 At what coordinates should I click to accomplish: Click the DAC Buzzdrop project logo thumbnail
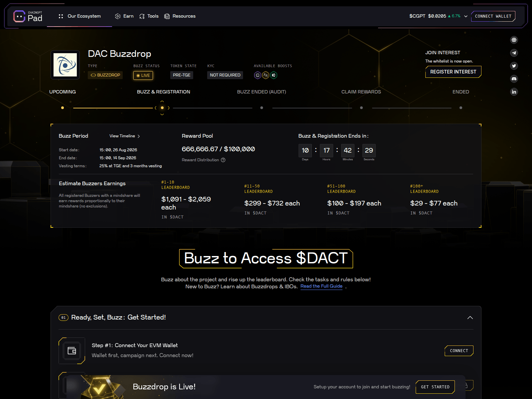coord(65,65)
